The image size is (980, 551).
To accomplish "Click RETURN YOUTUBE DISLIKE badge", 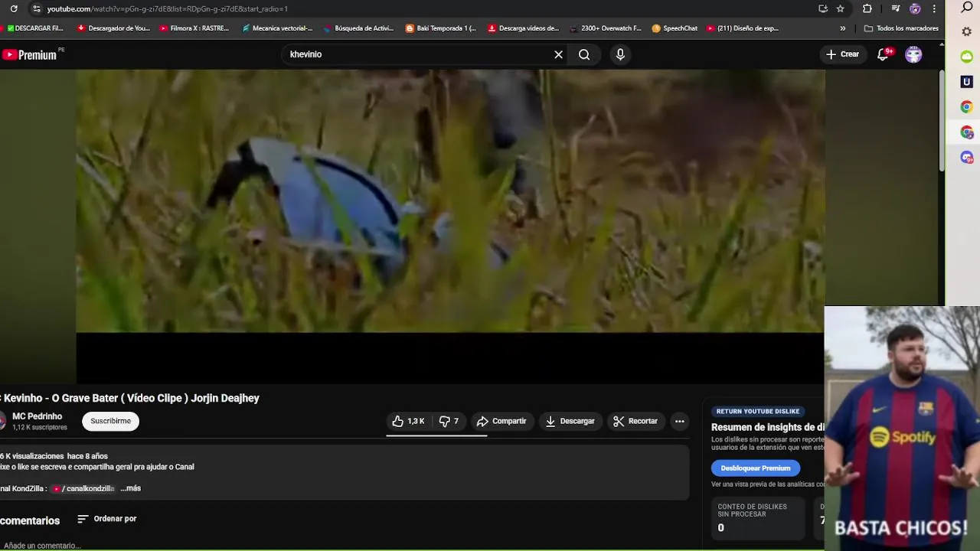I will [x=758, y=411].
